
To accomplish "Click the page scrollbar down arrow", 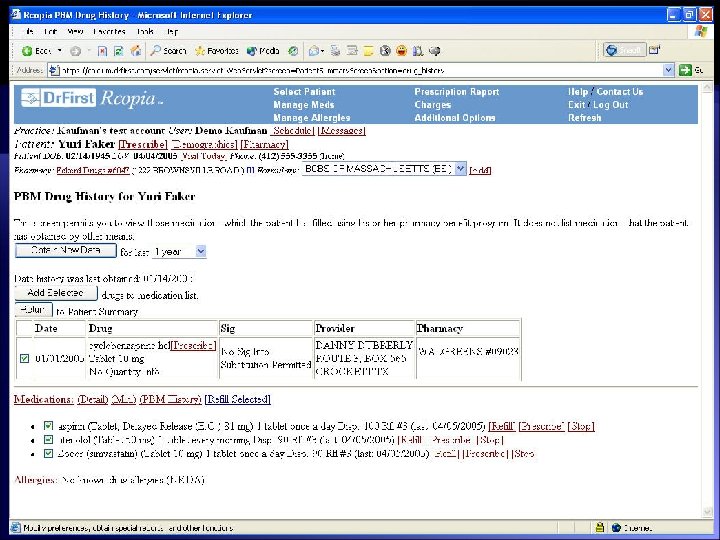I will [708, 512].
